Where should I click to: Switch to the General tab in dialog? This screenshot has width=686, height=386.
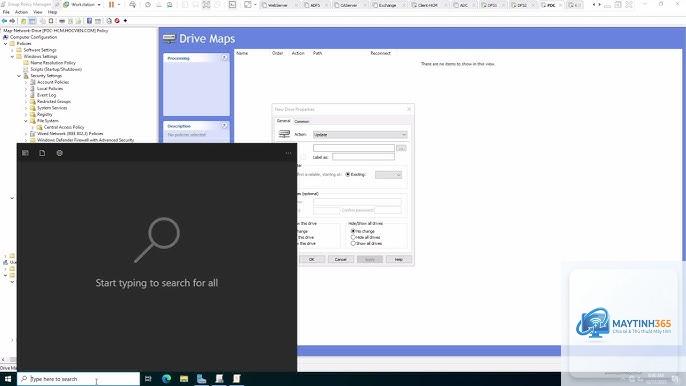(x=284, y=121)
